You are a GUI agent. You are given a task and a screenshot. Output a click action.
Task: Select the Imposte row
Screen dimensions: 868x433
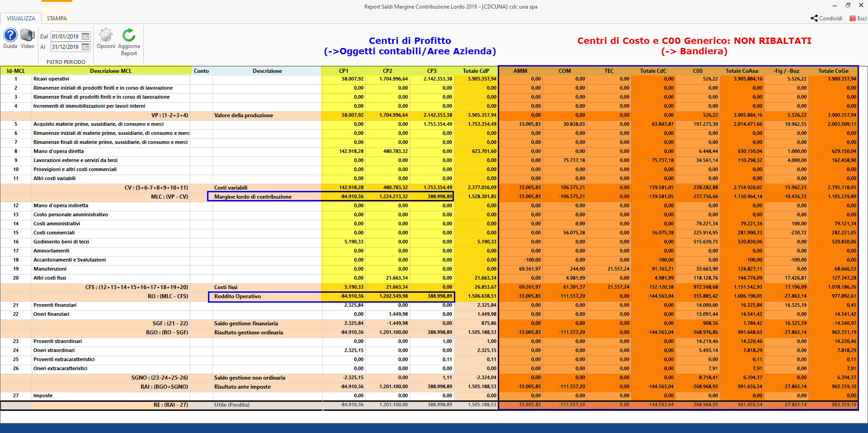point(429,396)
